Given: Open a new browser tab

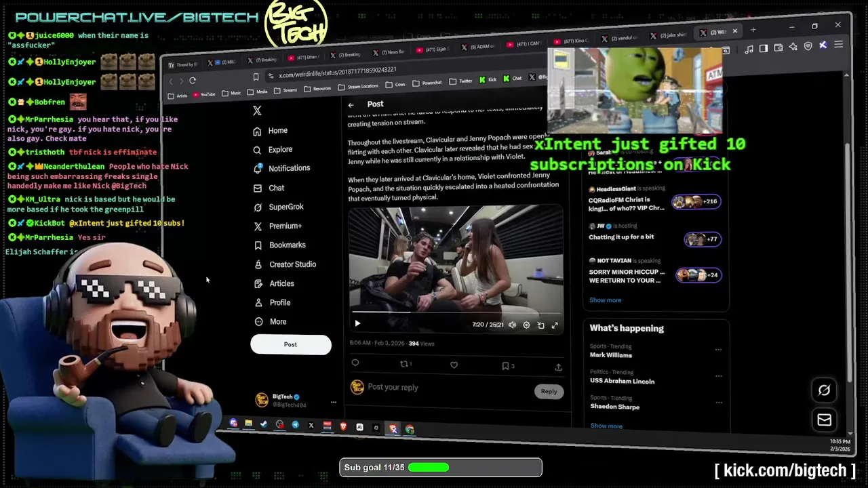Looking at the screenshot, I should coord(753,30).
